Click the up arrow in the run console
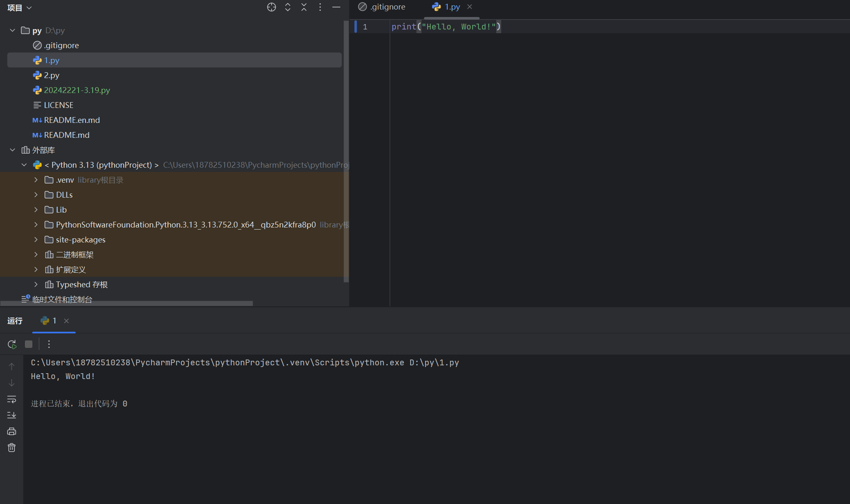Screen dimensions: 850x504 tap(12, 367)
